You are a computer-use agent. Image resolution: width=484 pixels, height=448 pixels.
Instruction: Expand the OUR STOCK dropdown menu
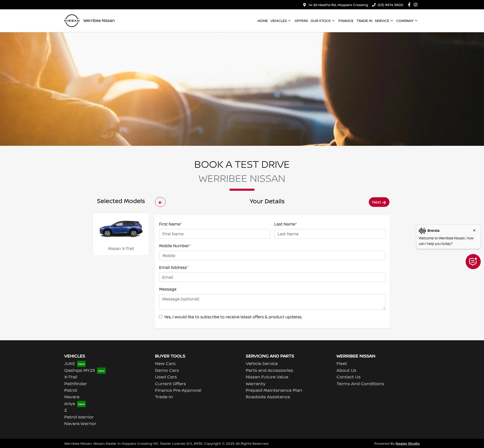(x=323, y=21)
